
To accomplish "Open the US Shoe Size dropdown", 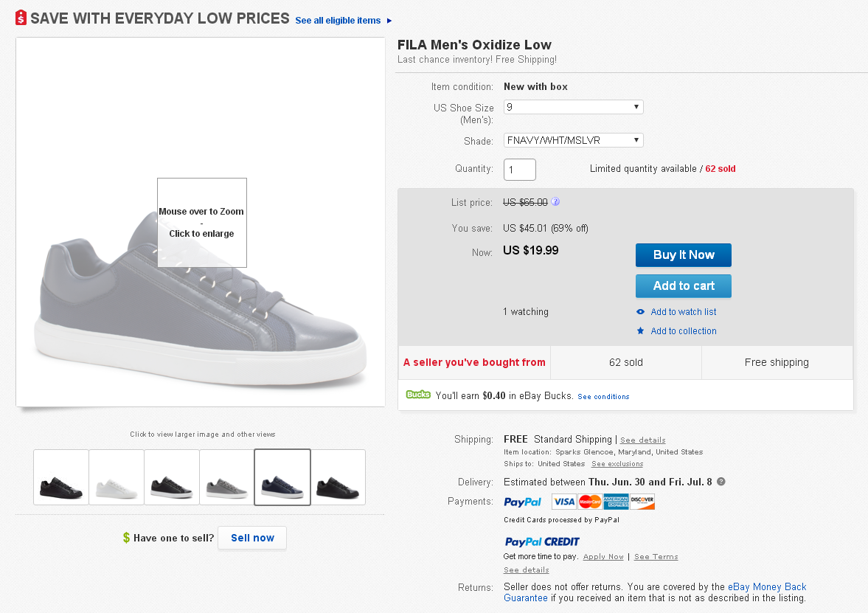I will (x=573, y=107).
